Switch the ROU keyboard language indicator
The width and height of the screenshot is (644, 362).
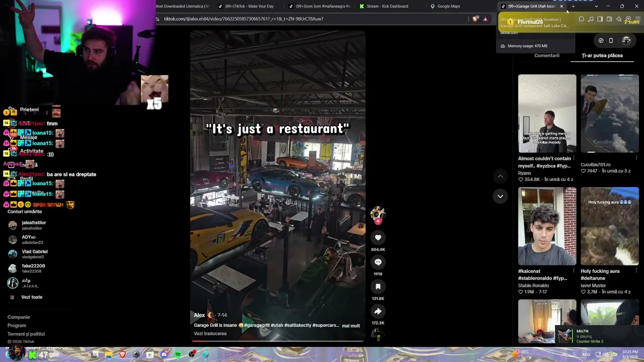(x=586, y=354)
